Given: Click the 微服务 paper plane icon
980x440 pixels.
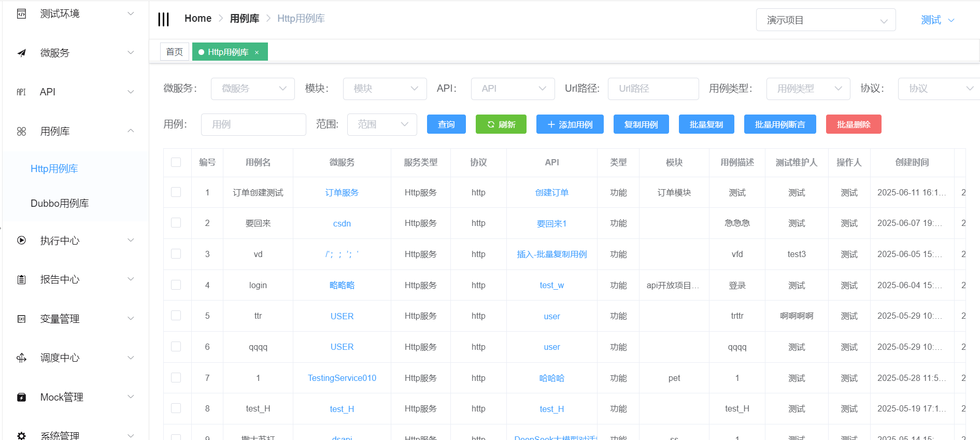Looking at the screenshot, I should 21,53.
